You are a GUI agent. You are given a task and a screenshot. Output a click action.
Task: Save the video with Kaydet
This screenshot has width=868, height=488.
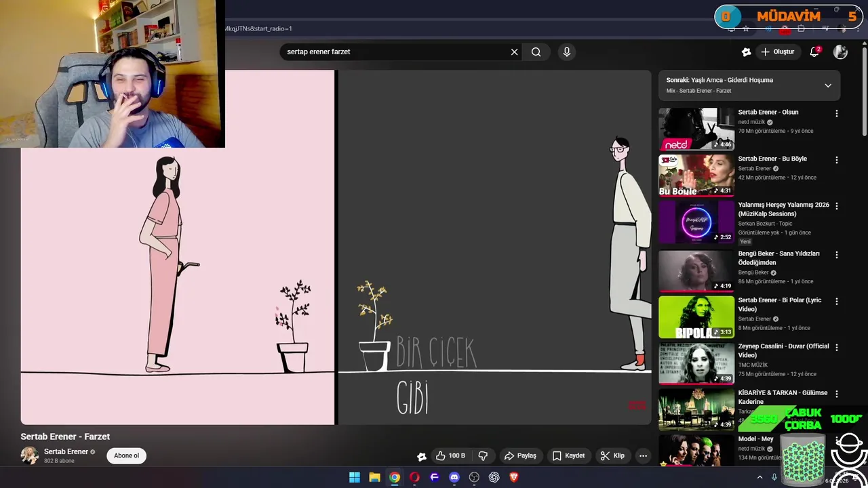coord(568,455)
